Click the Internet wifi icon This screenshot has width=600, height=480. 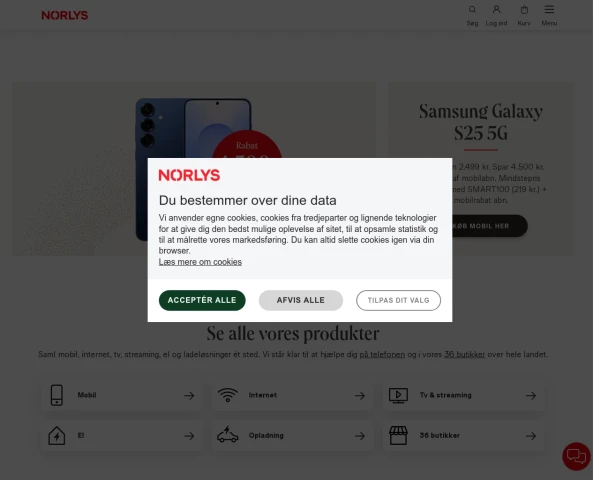click(228, 395)
